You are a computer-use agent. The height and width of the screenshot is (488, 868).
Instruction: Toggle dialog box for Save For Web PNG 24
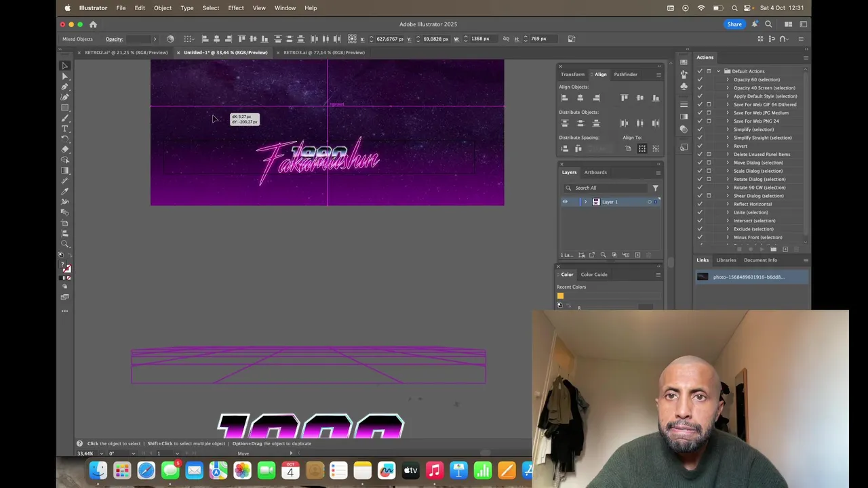click(x=709, y=121)
